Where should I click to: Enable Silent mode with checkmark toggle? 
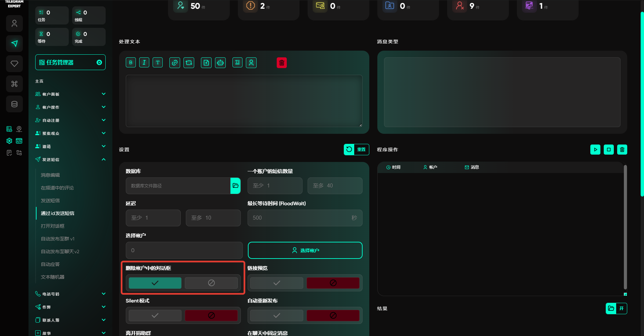pos(155,316)
